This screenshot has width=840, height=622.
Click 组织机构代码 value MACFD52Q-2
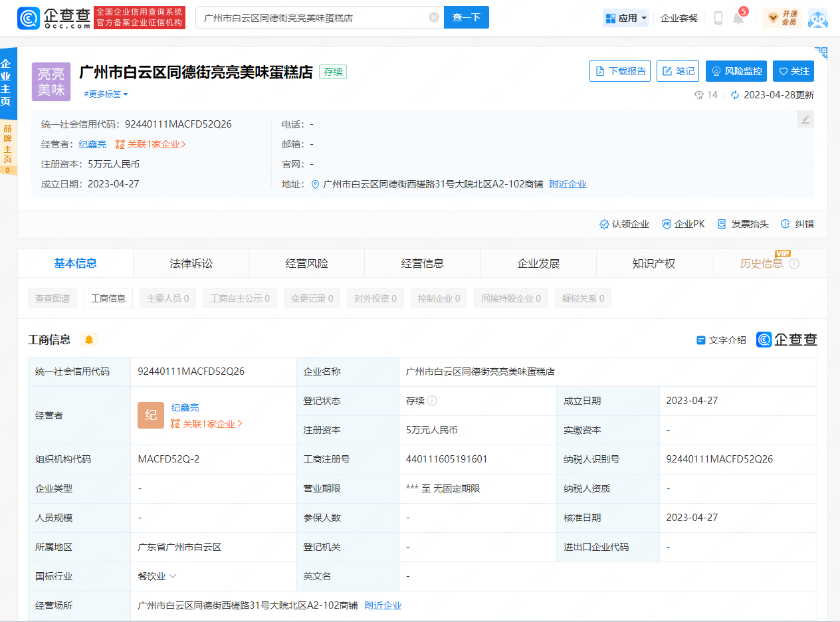click(x=169, y=459)
